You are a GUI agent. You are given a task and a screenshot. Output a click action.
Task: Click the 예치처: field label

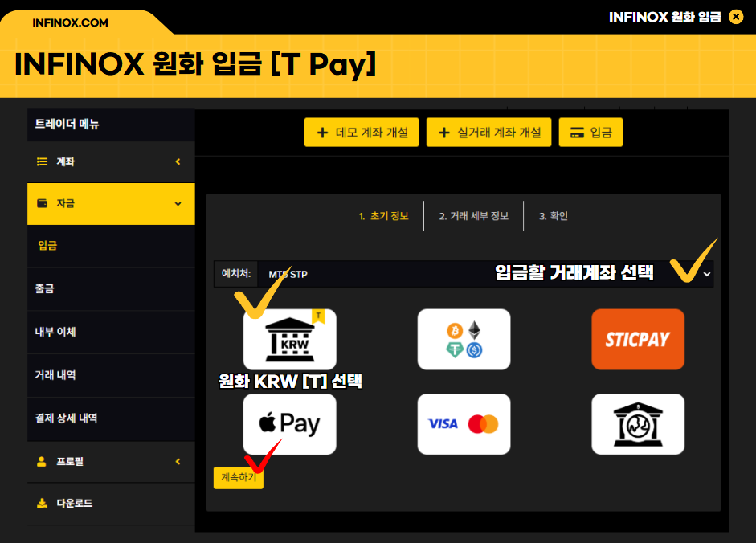236,273
